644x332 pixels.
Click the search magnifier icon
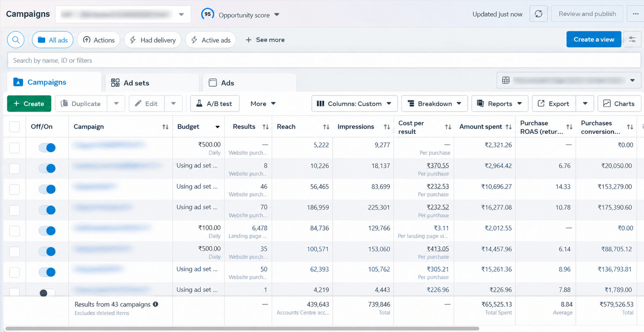coord(16,40)
